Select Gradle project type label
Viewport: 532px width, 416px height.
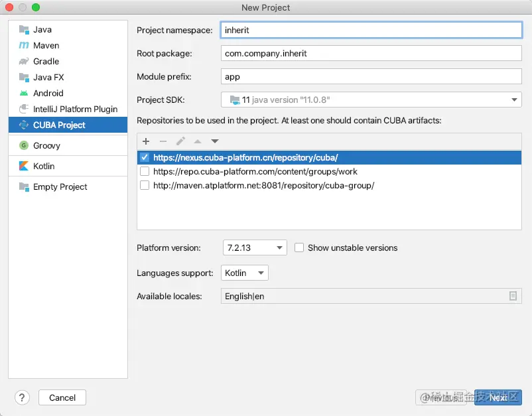tap(46, 62)
